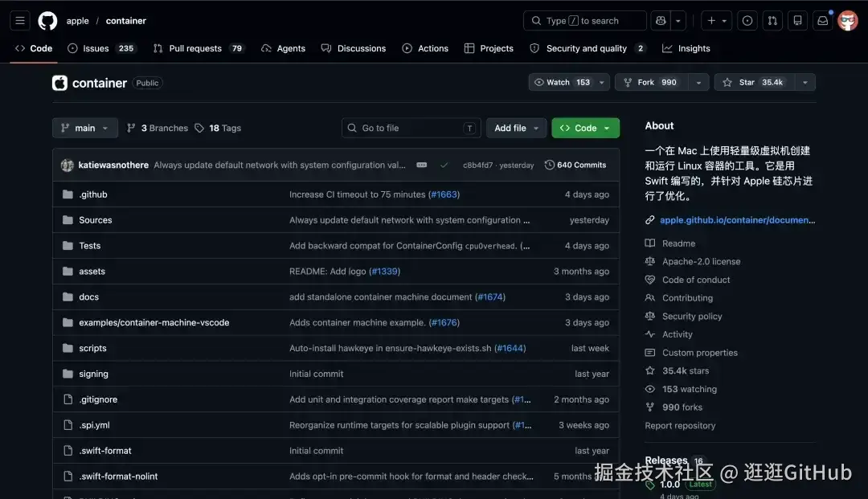Open the .spi.yml file icon
The height and width of the screenshot is (499, 868).
pos(68,425)
